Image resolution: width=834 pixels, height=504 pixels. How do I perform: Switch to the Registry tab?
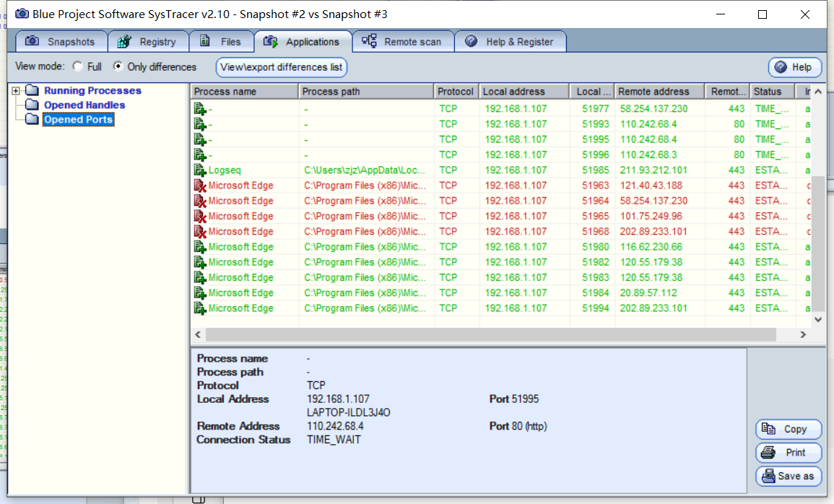pyautogui.click(x=149, y=41)
